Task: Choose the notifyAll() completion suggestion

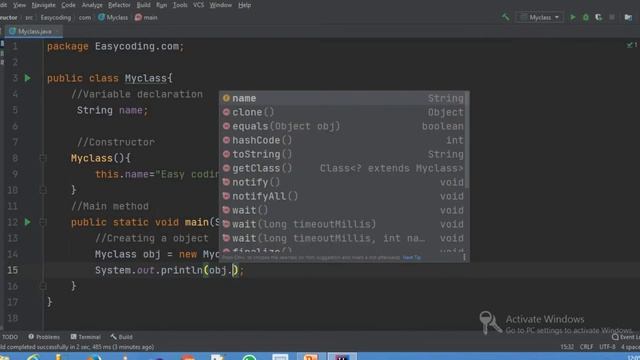Action: tap(344, 196)
